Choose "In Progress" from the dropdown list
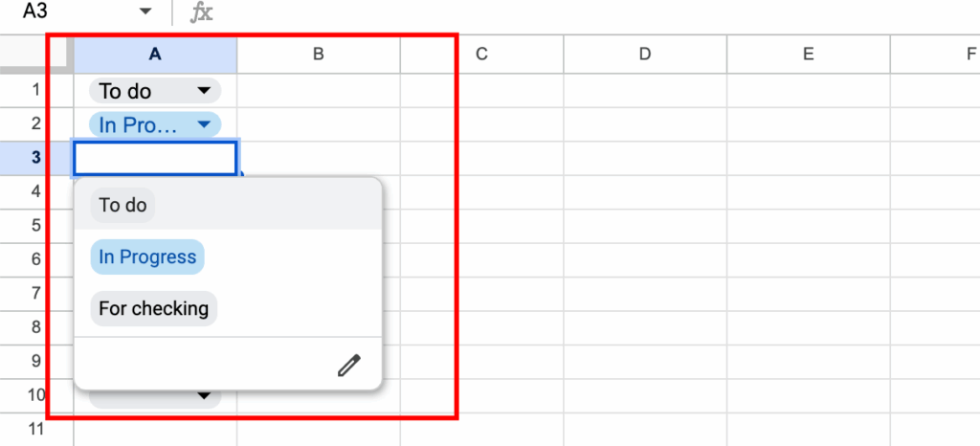 click(x=147, y=257)
